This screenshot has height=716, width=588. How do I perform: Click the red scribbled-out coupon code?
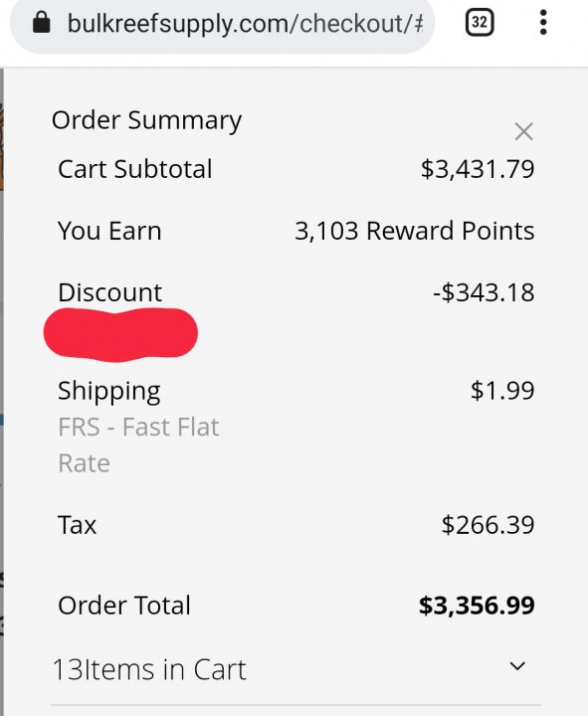tap(120, 334)
